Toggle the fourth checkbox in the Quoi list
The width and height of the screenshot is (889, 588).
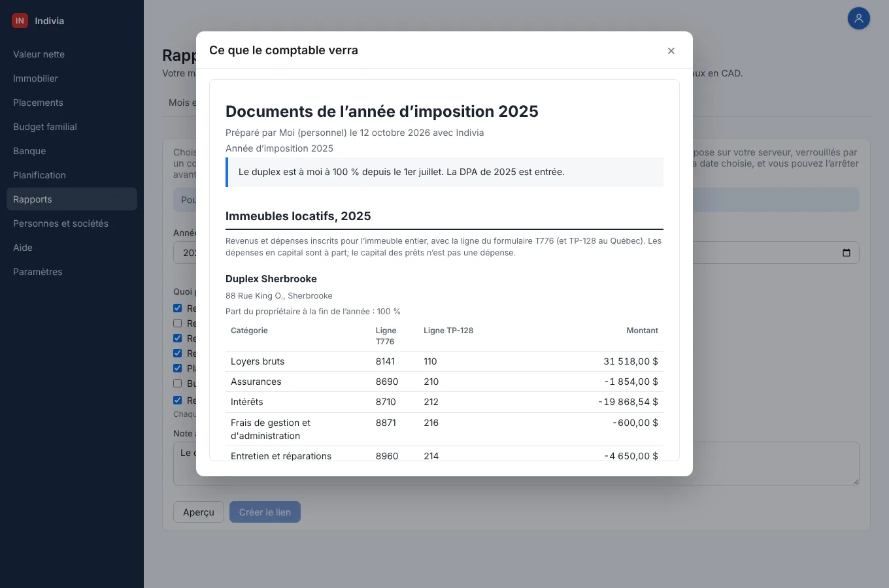pyautogui.click(x=177, y=353)
